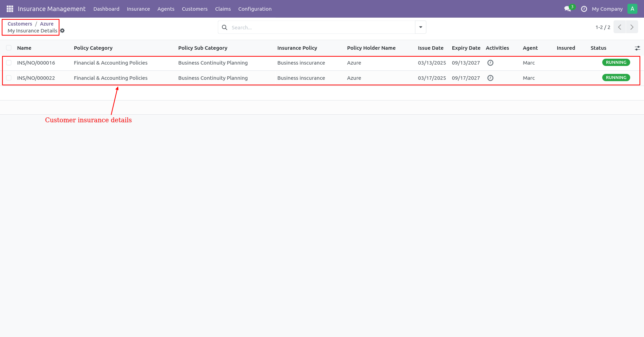The height and width of the screenshot is (337, 644).
Task: Click Financial & Accounting Policies in INS/NO/000016 row
Action: [x=111, y=63]
